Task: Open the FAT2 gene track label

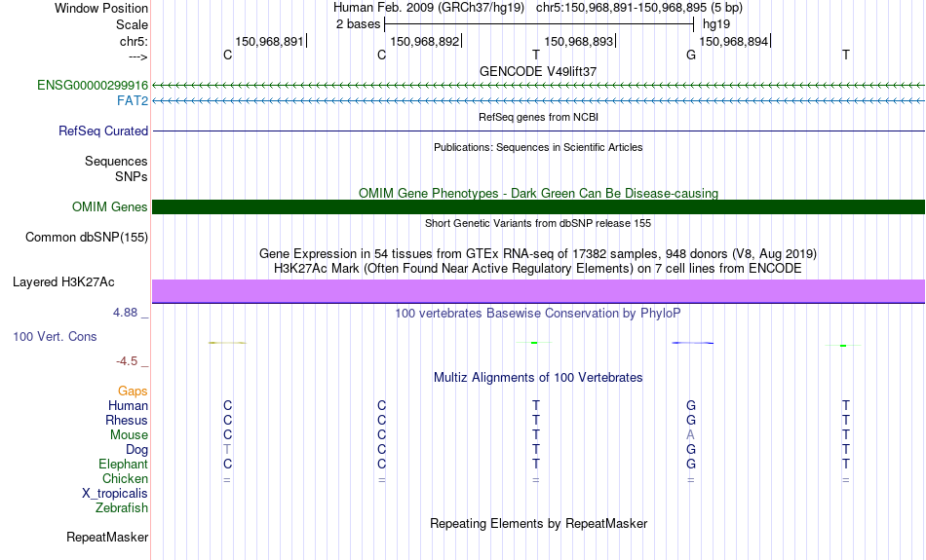Action: tap(133, 101)
